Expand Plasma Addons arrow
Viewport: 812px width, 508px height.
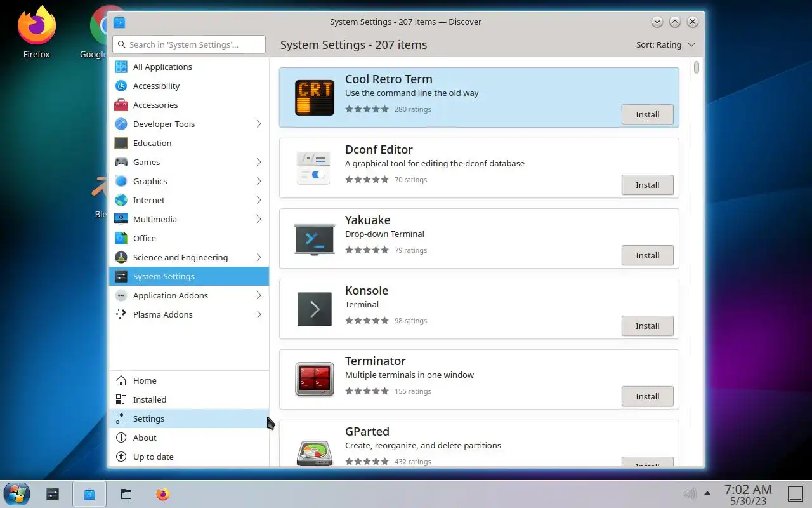[x=259, y=314]
